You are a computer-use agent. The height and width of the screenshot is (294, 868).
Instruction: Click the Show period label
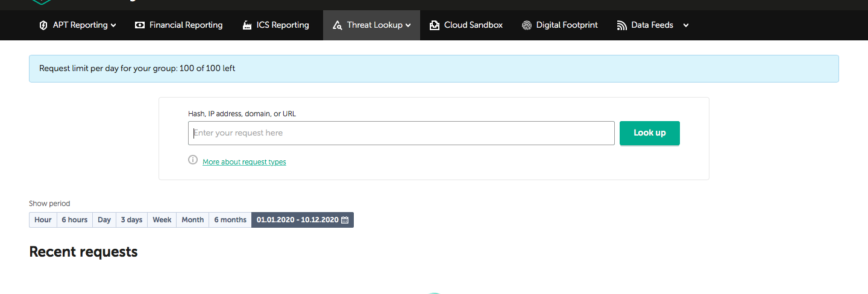pyautogui.click(x=49, y=204)
